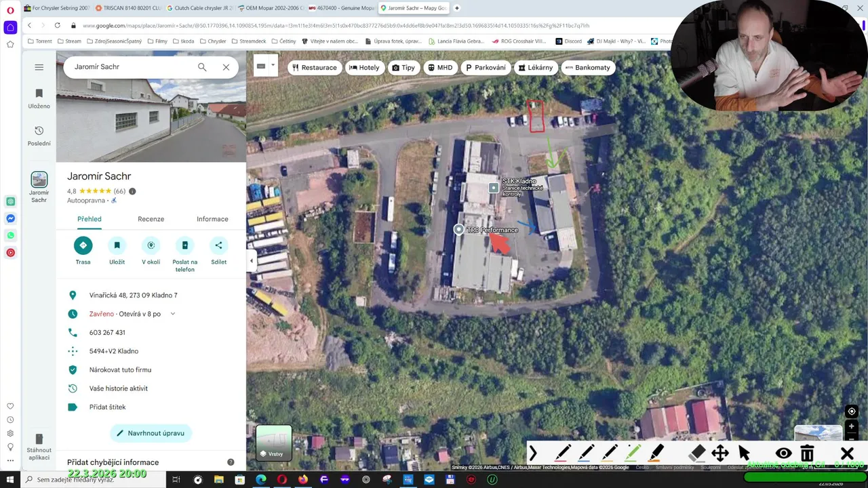
Task: Click Poslat na telefon icon
Action: click(x=184, y=245)
